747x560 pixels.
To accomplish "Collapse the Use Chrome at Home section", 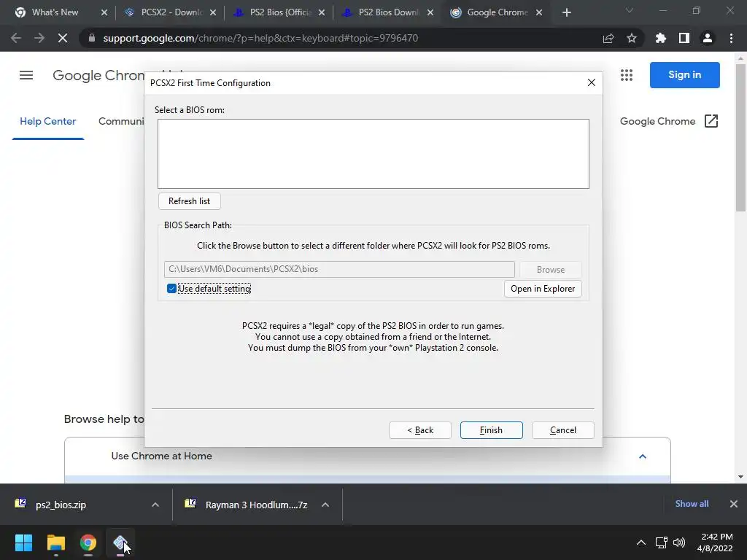I will [x=642, y=456].
